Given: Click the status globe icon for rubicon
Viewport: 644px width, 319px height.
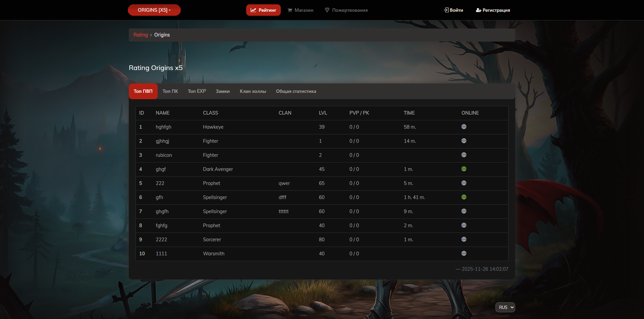Looking at the screenshot, I should [x=464, y=155].
